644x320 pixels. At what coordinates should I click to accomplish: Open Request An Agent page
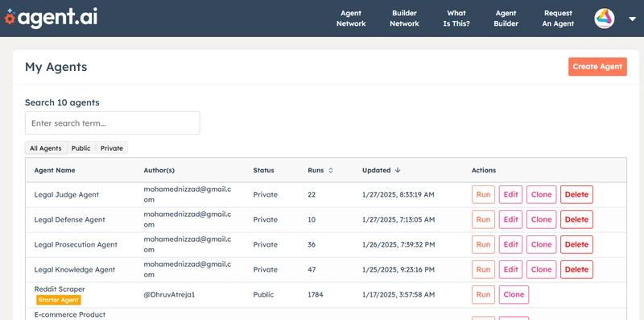coord(558,19)
